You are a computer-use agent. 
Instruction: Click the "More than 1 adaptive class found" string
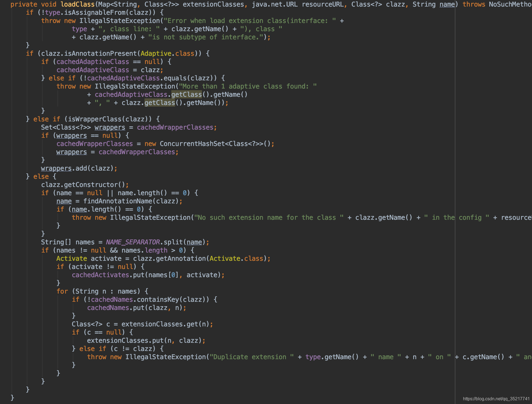[x=248, y=86]
